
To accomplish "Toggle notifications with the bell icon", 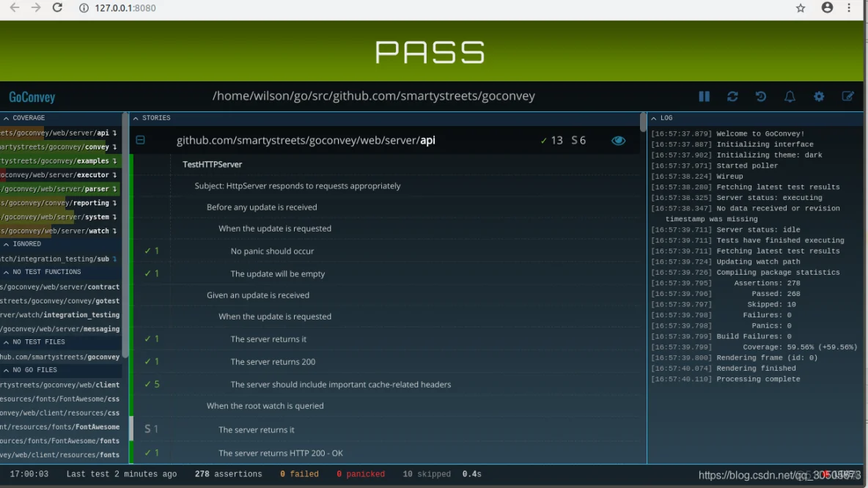I will (790, 96).
